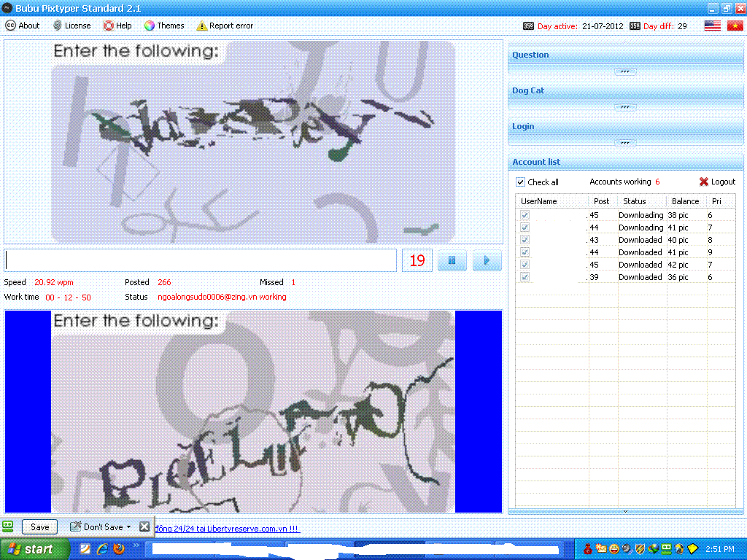
Task: Expand the Dog Cat panel
Action: click(x=625, y=107)
